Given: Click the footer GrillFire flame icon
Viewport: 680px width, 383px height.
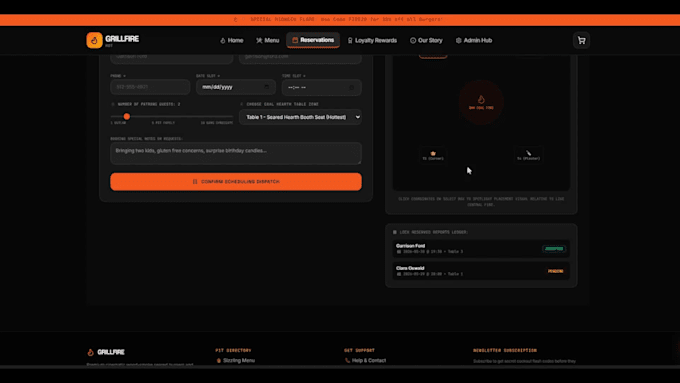Looking at the screenshot, I should 90,352.
